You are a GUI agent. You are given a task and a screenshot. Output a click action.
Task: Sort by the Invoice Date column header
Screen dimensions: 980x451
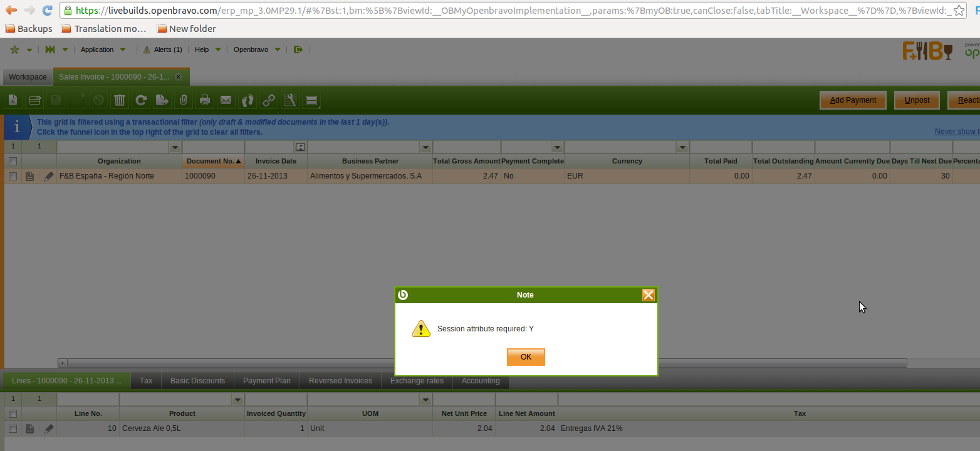pos(276,161)
